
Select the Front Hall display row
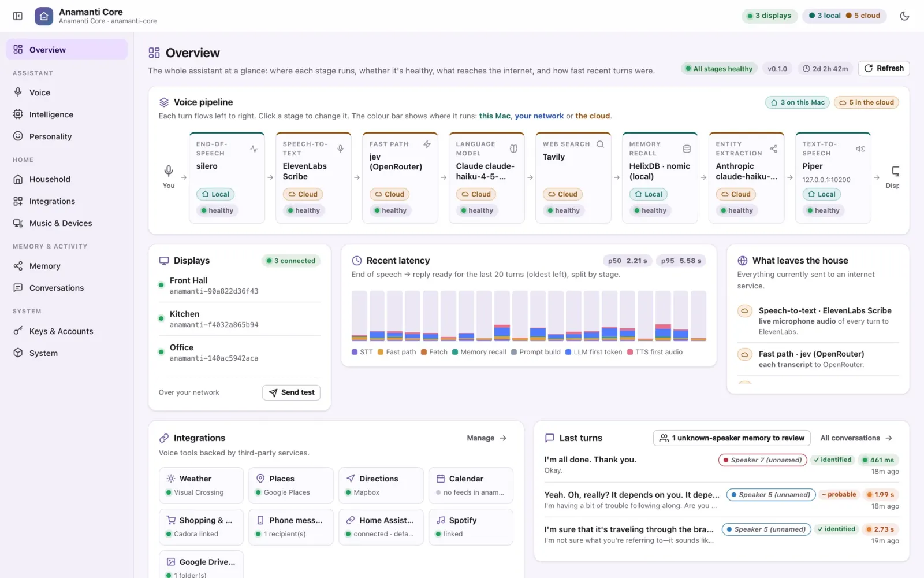pos(240,286)
